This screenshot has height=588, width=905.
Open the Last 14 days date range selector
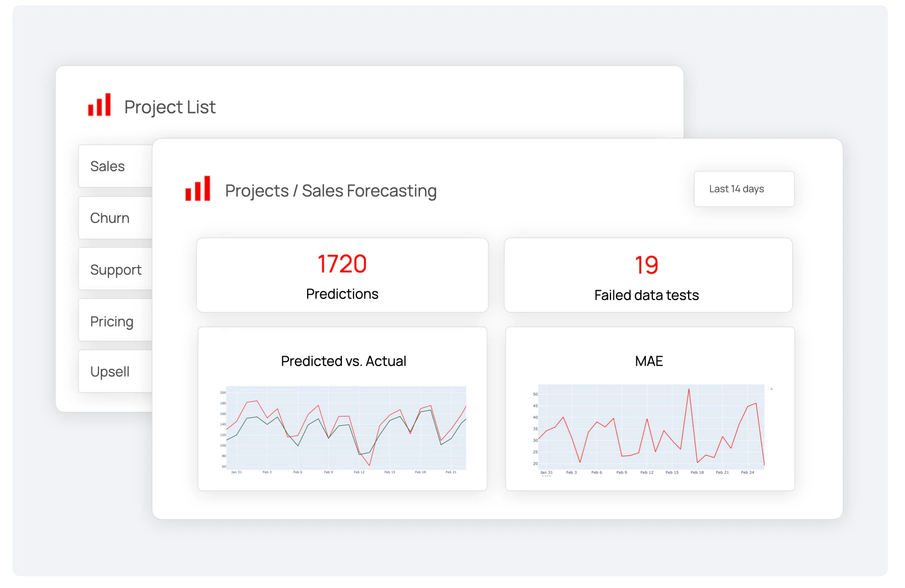(x=744, y=189)
